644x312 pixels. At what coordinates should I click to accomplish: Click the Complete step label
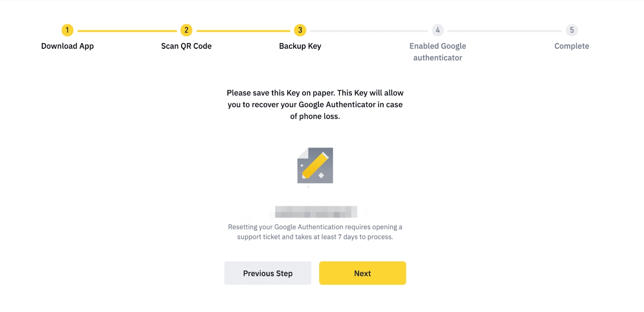(572, 46)
